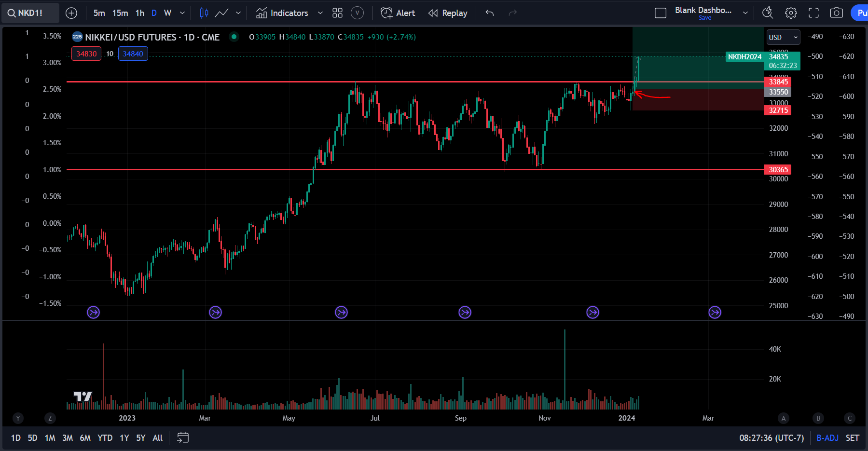Select the 15m timeframe
Image resolution: width=868 pixels, height=451 pixels.
120,13
